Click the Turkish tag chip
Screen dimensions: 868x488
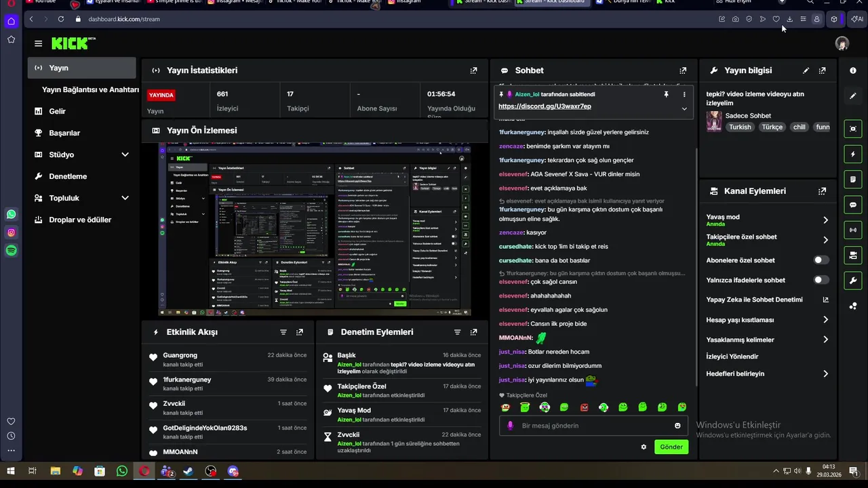coord(740,127)
